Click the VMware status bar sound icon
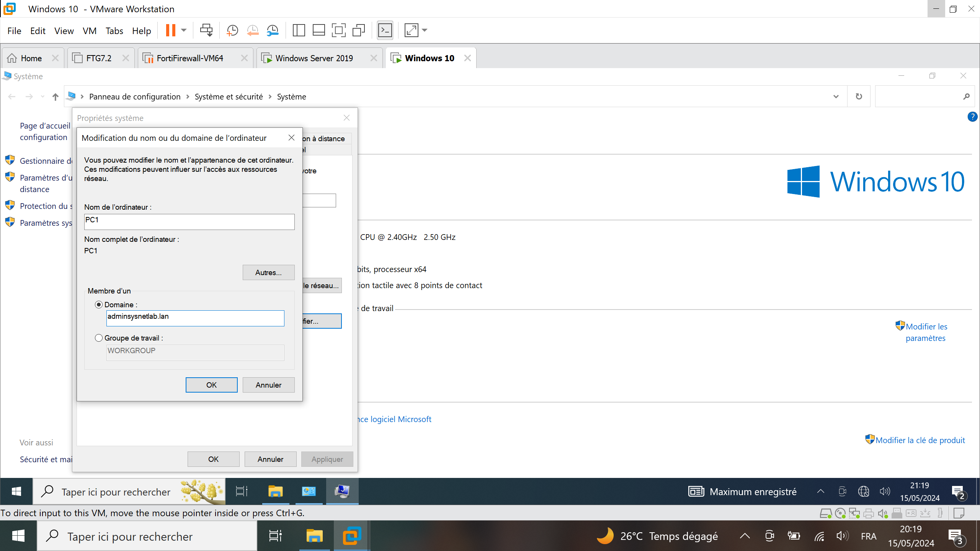This screenshot has height=551, width=980. 882,513
